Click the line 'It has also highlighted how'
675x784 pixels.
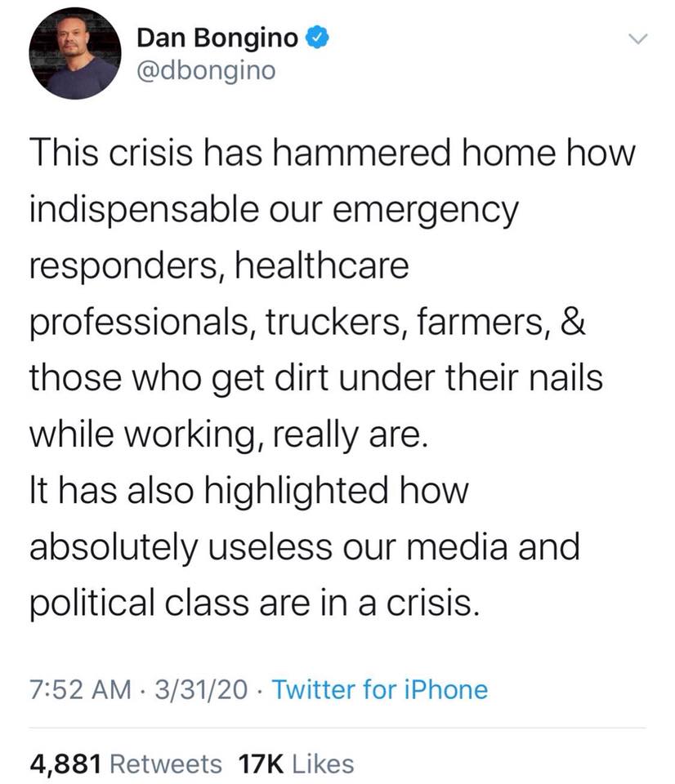tap(248, 491)
